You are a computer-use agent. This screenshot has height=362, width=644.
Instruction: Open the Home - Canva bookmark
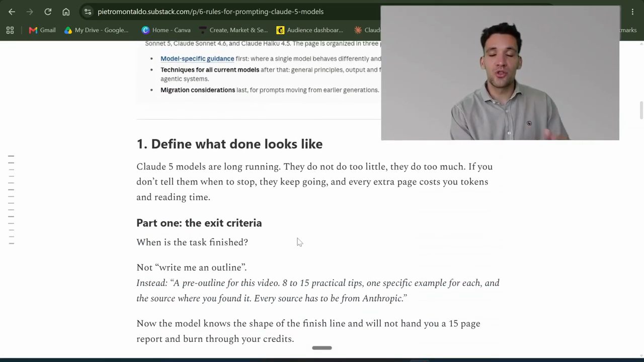click(166, 30)
